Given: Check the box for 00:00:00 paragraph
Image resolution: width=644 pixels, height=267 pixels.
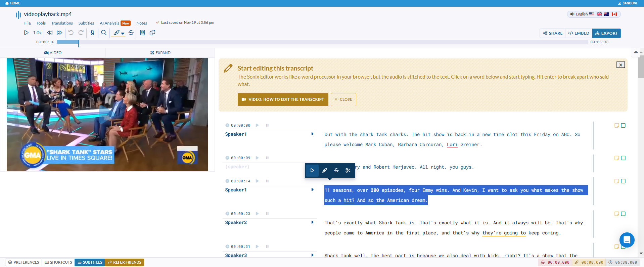Looking at the screenshot, I should tap(623, 125).
